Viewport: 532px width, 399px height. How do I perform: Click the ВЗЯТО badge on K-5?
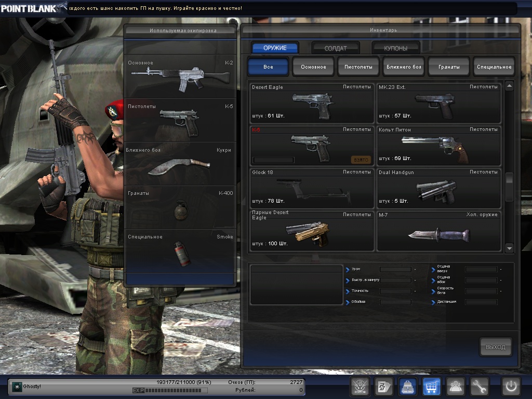[361, 160]
